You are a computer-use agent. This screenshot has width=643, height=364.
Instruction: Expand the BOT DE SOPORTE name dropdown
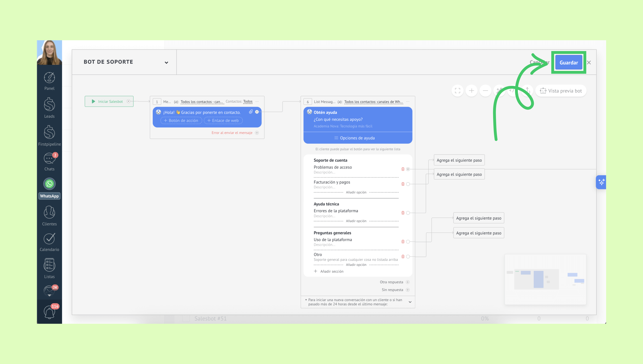tap(166, 62)
